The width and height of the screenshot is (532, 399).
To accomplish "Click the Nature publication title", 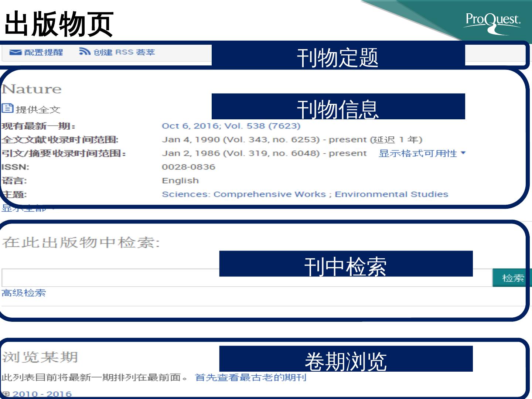I will (31, 89).
